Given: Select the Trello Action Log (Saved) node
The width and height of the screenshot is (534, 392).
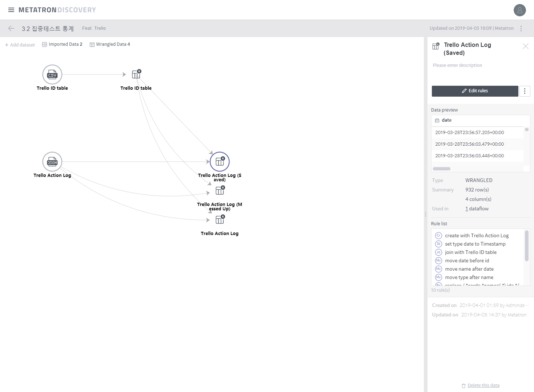Looking at the screenshot, I should [220, 162].
